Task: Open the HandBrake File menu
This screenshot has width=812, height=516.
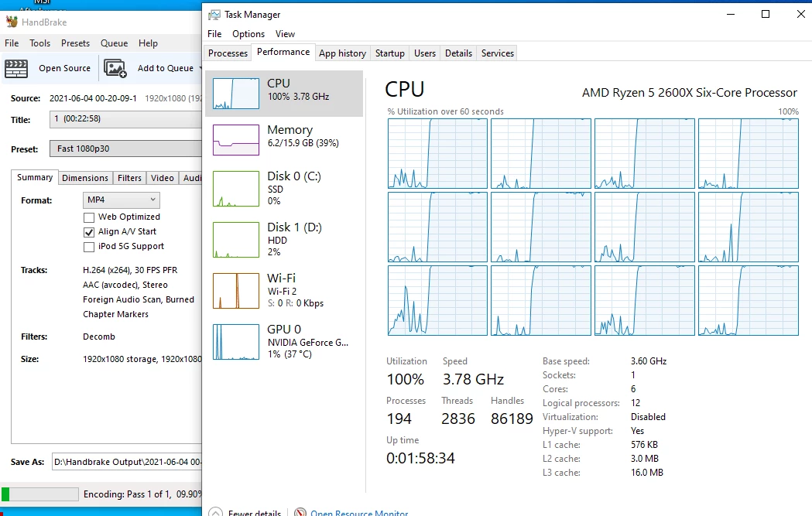Action: coord(12,43)
